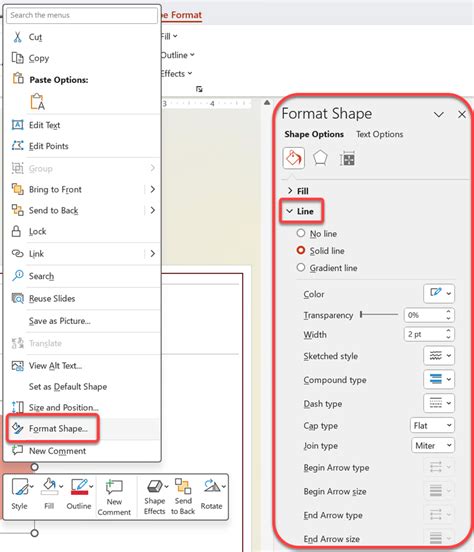Select the Solid line radio button
This screenshot has width=474, height=552.
301,250
